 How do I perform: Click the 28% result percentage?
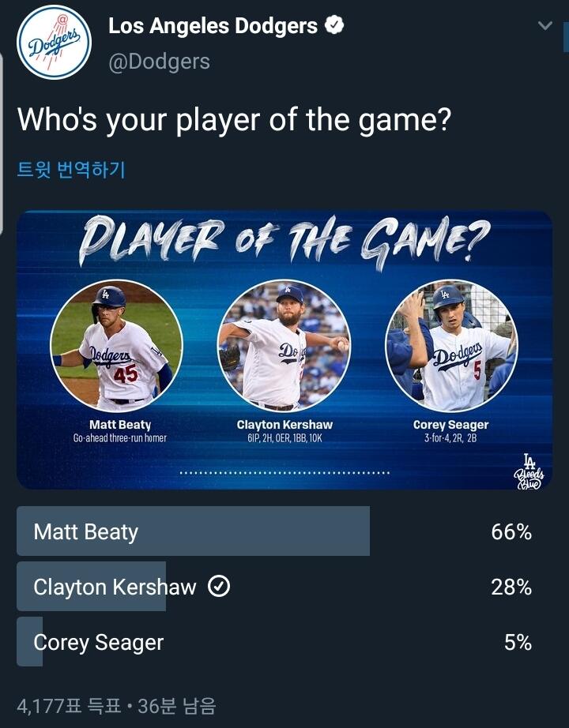[511, 587]
